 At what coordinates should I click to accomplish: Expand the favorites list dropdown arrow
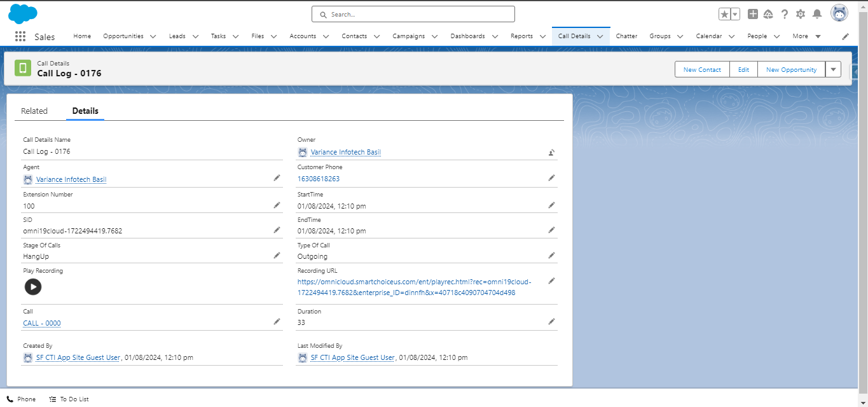point(735,14)
